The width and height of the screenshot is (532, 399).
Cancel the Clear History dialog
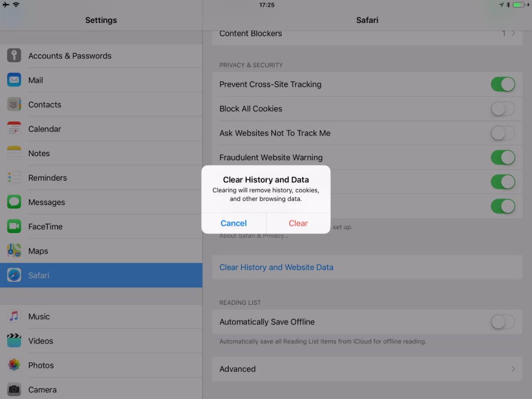click(234, 223)
